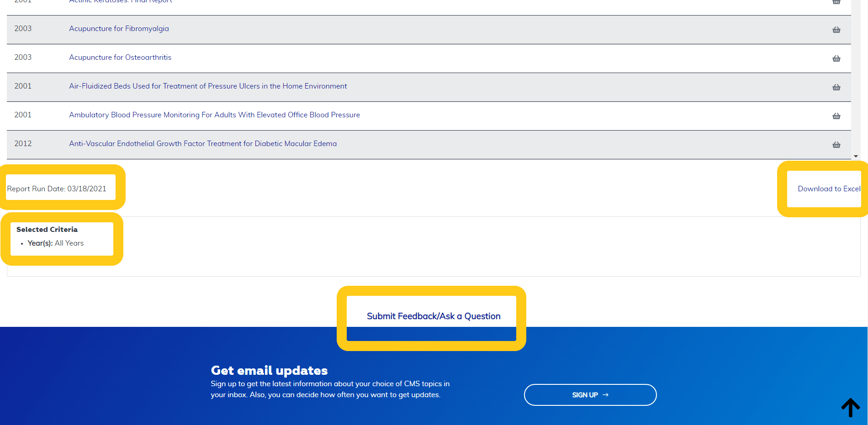View Ambulatory Blood Pressure Monitoring report

pyautogui.click(x=214, y=115)
